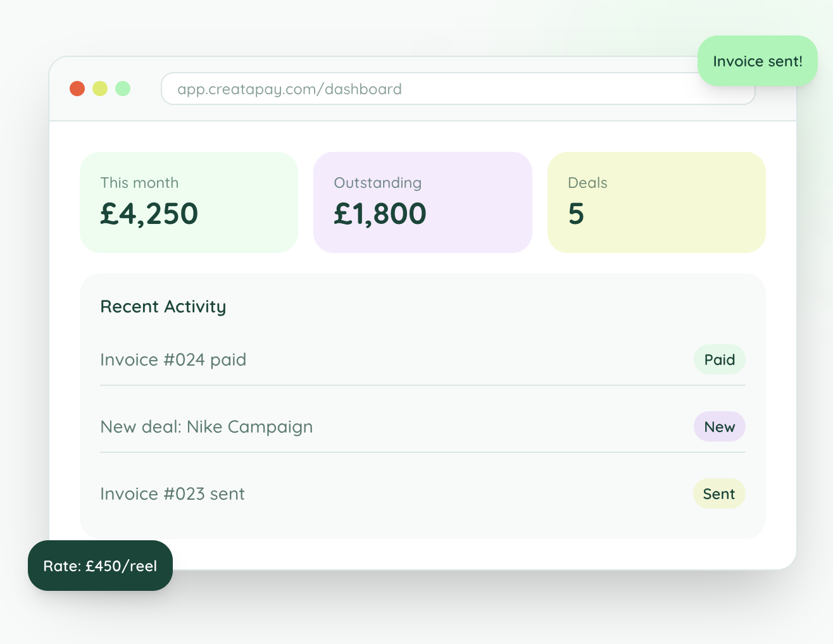Click the £1,800 outstanding amount

[x=380, y=214]
